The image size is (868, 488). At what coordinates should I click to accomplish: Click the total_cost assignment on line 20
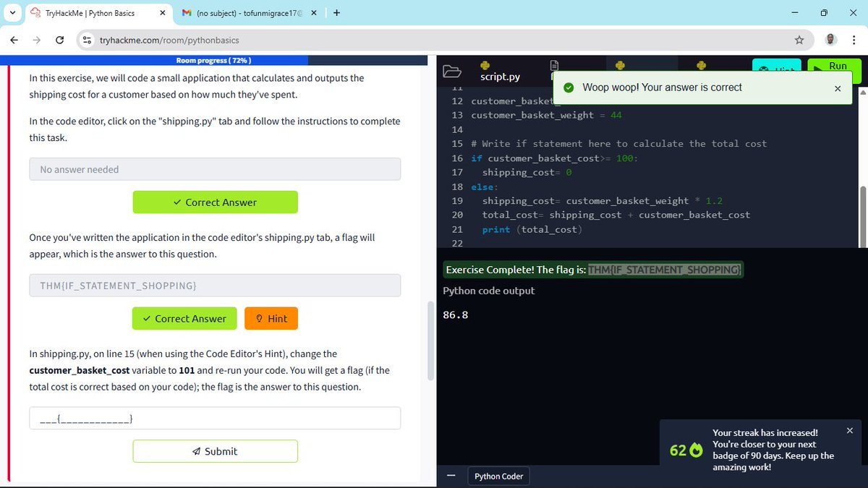(x=616, y=215)
